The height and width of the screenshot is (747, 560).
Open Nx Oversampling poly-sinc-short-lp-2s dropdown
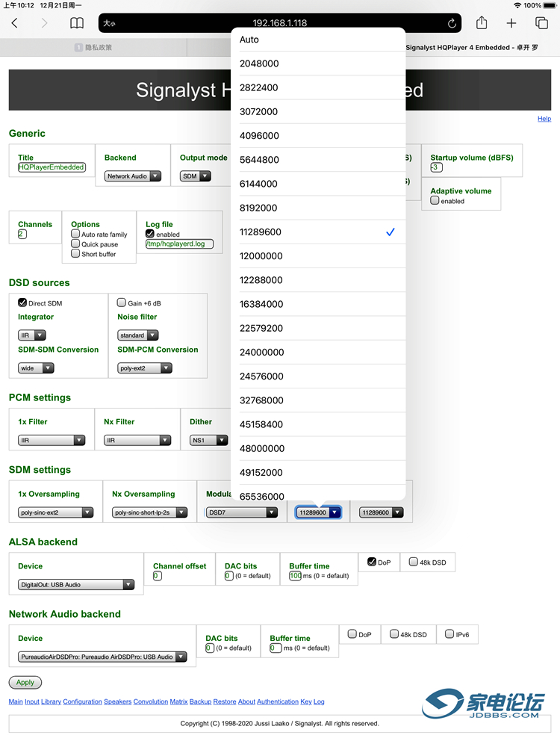point(150,512)
